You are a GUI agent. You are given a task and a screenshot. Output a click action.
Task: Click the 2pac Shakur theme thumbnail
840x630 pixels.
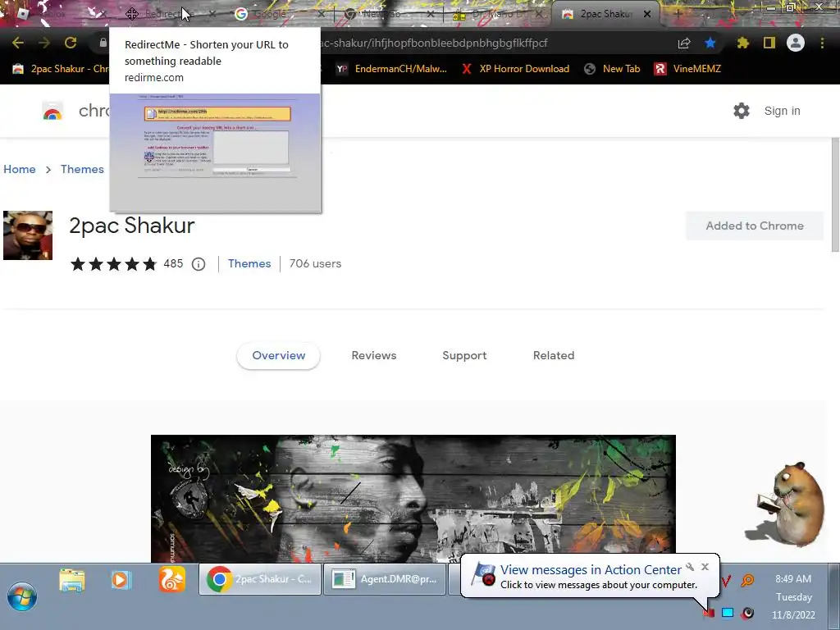(28, 235)
